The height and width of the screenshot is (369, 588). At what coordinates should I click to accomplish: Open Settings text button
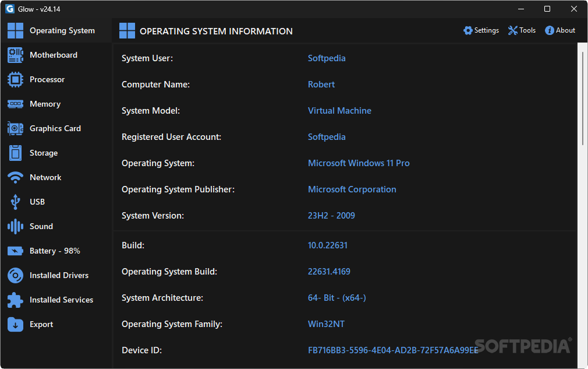[x=486, y=30]
